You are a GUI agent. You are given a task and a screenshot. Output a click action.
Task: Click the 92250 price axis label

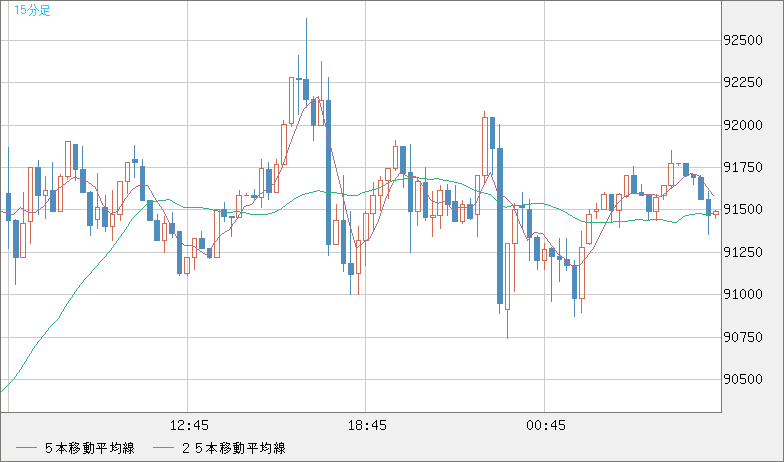pyautogui.click(x=743, y=82)
